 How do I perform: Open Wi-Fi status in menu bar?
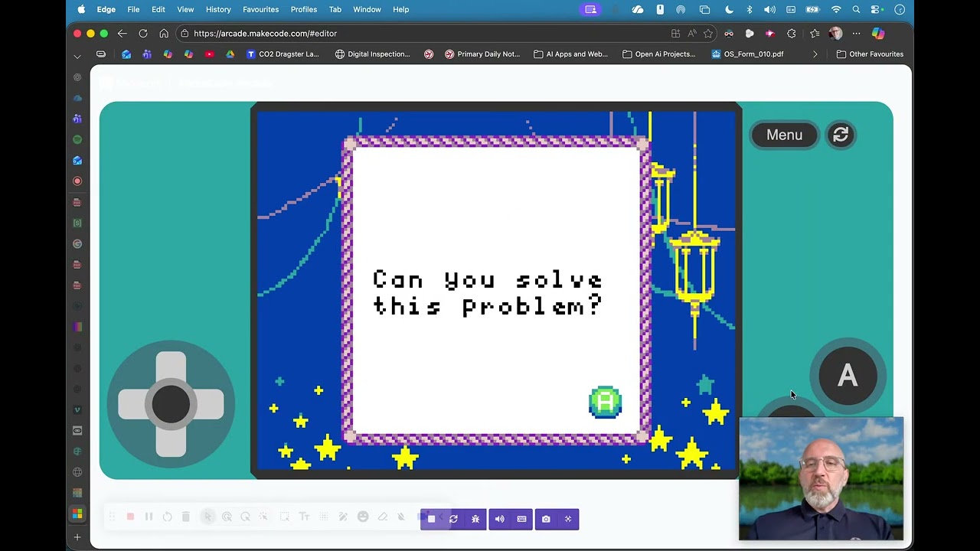[836, 9]
